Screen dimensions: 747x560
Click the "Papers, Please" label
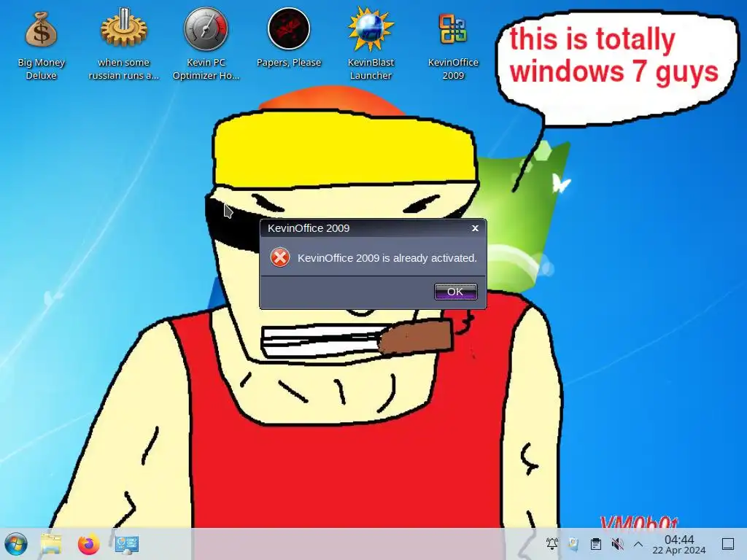pos(289,63)
